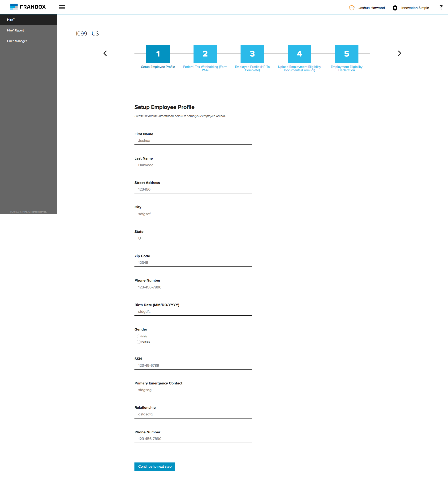
Task: Focus the SSN field
Action: tap(193, 366)
